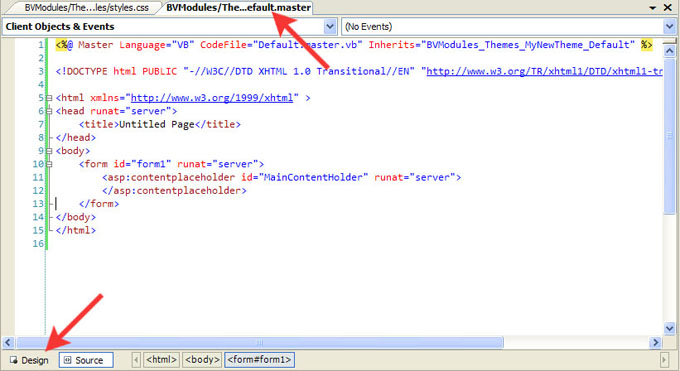Click the closing </html> tag on line 15
The width and height of the screenshot is (680, 371).
click(x=76, y=230)
